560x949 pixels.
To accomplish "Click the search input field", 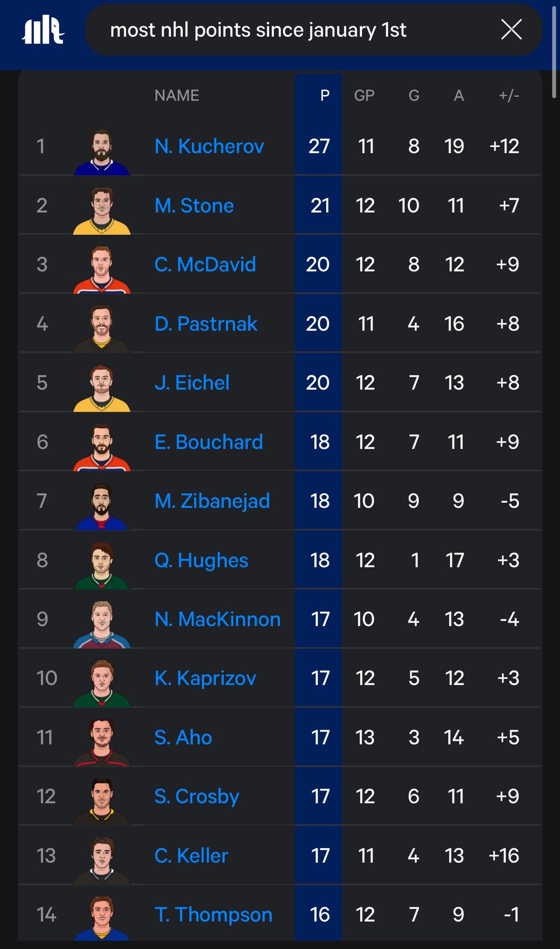I will click(288, 30).
